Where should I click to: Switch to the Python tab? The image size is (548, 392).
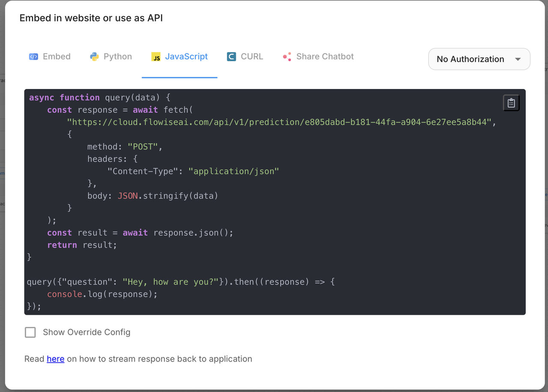click(111, 57)
